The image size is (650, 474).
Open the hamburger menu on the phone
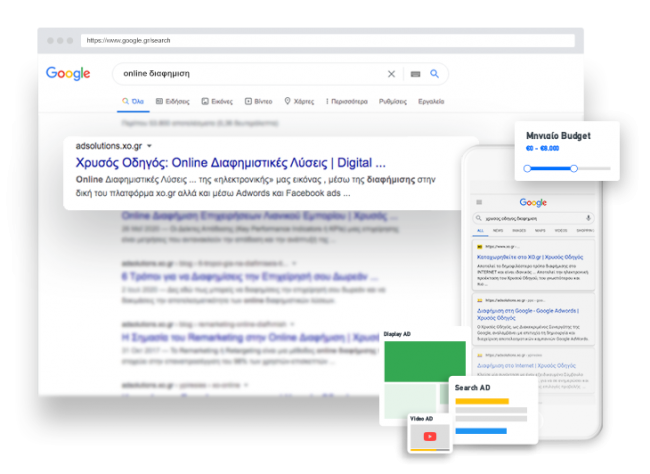(x=479, y=202)
